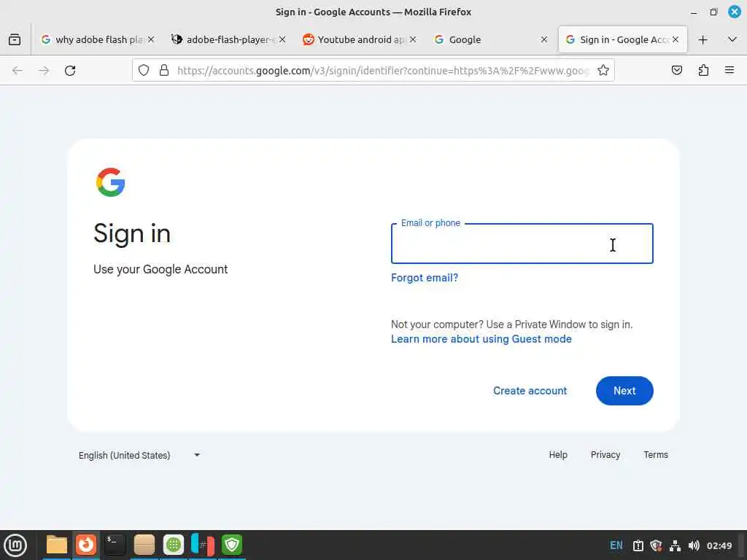Open Learn more about using Guest mode
747x560 pixels.
(481, 339)
